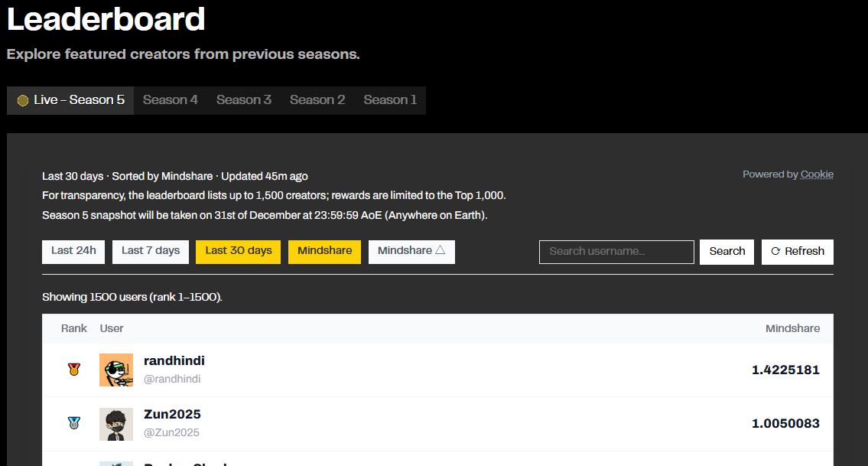Viewport: 868px width, 466px height.
Task: Click the Season 5 snapshot notice text
Action: pos(265,215)
